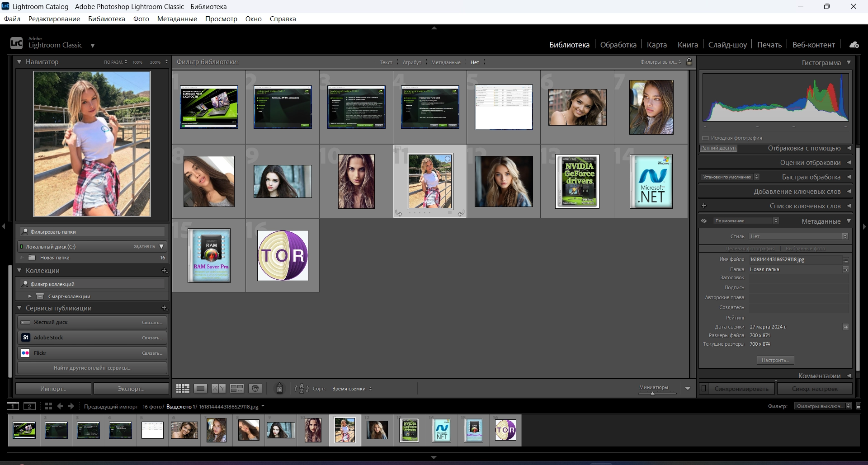The height and width of the screenshot is (465, 868).
Task: Lock the library filter padlock
Action: coord(689,62)
